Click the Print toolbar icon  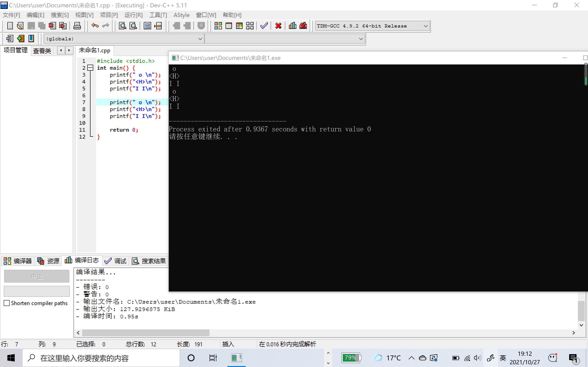click(x=77, y=26)
